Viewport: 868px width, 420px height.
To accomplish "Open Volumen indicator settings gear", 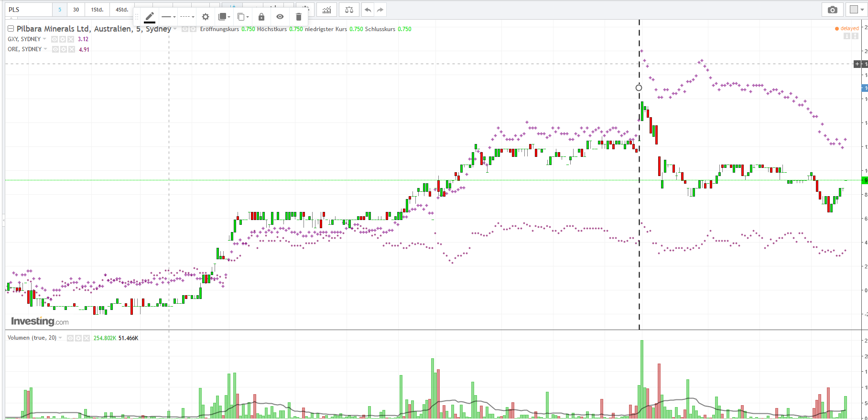I will [x=78, y=338].
